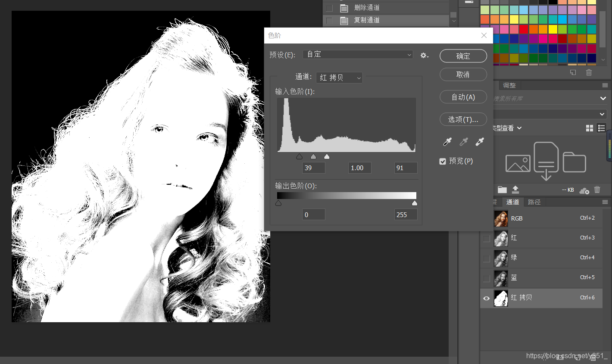Open the 通道 channel dropdown showing 红 拷贝

(339, 78)
